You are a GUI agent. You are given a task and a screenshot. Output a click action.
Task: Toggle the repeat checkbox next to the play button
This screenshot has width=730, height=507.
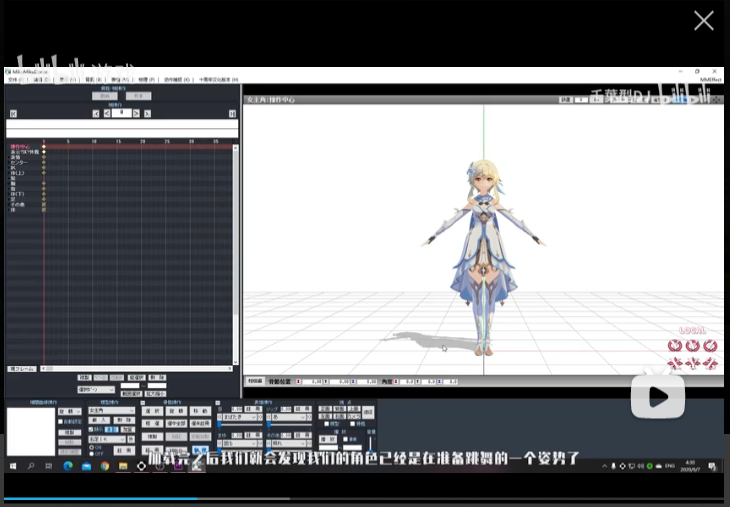click(345, 439)
